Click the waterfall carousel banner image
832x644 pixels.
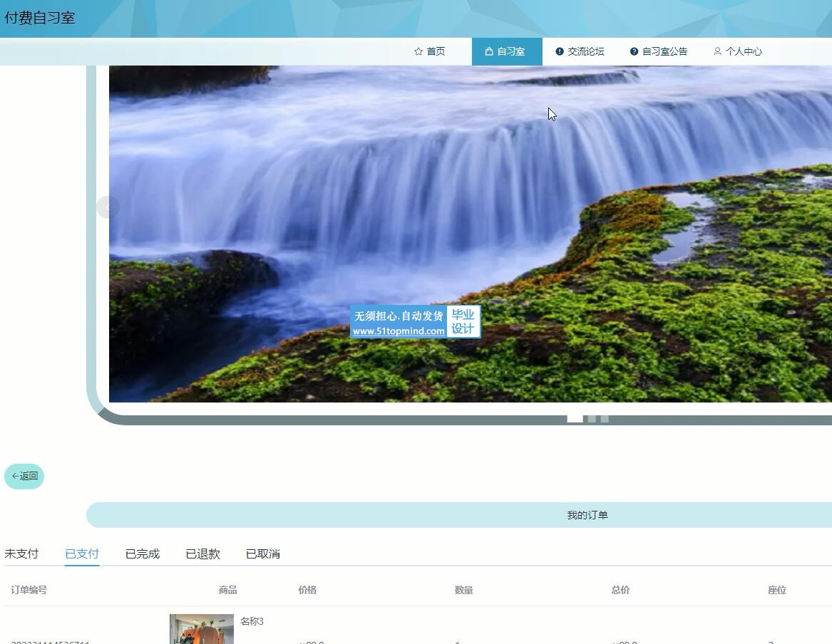tap(470, 234)
